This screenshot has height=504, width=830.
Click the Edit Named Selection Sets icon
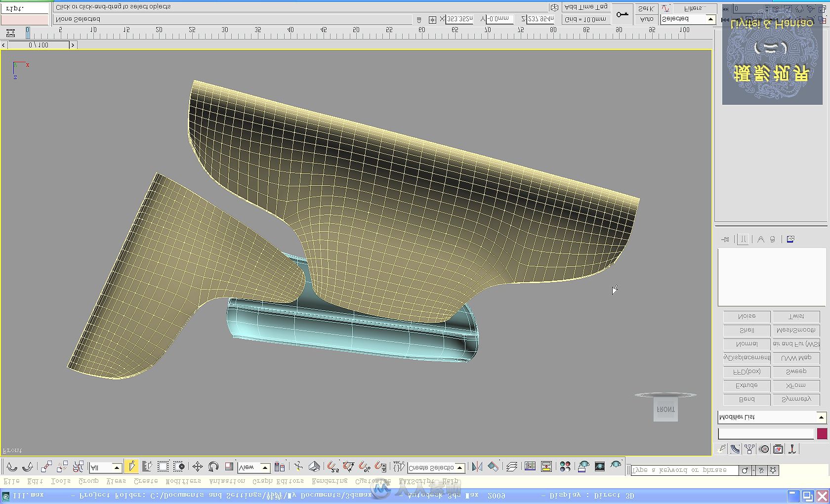399,466
